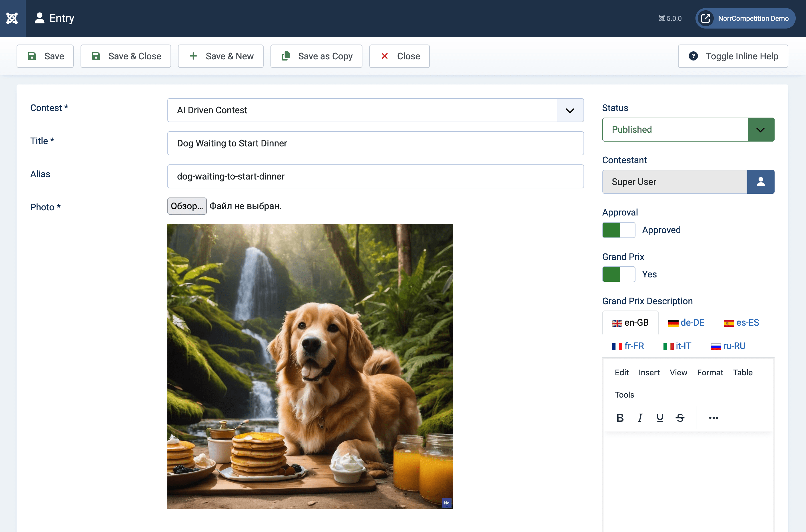Click Save as Copy button

[x=316, y=56]
